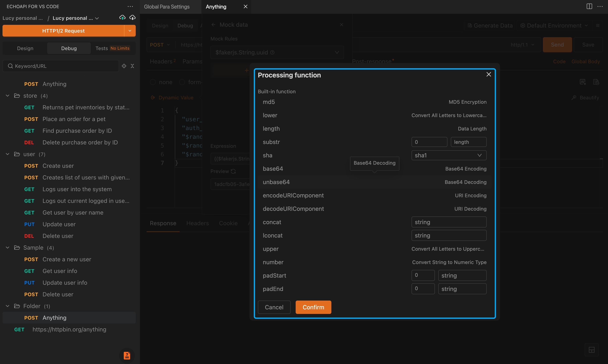Click the cloud download icon
Screen dimensions: 608x364
point(133,18)
